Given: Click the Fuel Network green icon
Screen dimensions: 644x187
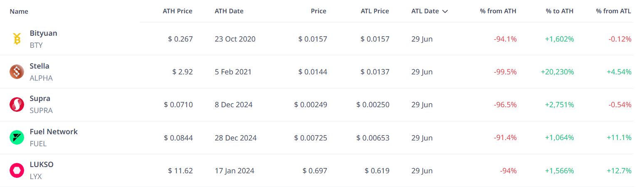Looking at the screenshot, I should [x=17, y=138].
